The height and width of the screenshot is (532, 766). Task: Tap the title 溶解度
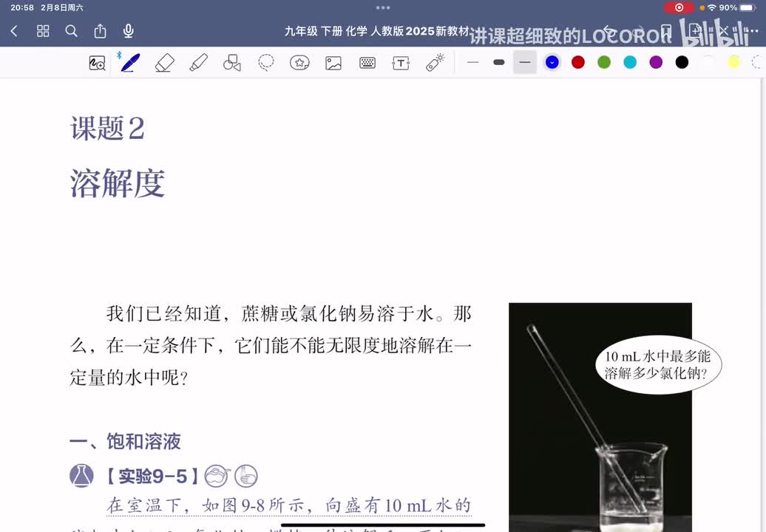pos(118,183)
